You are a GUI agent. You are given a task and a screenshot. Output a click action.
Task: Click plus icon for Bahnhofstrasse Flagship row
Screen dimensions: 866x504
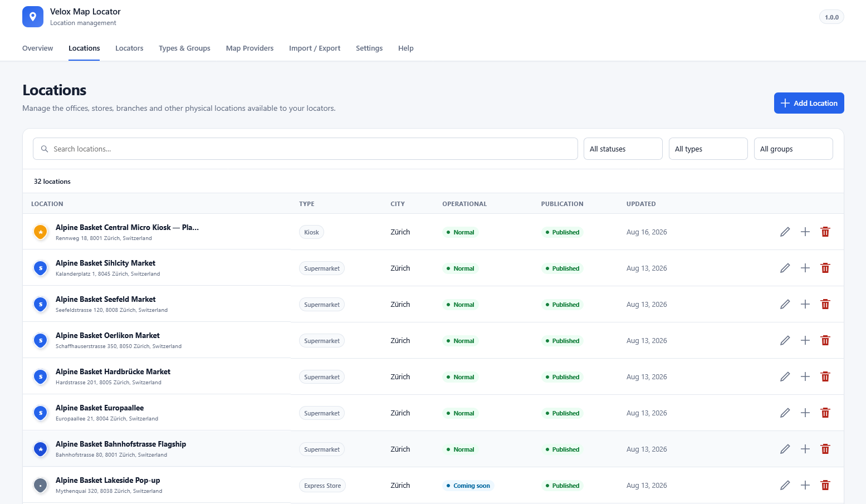click(x=805, y=449)
